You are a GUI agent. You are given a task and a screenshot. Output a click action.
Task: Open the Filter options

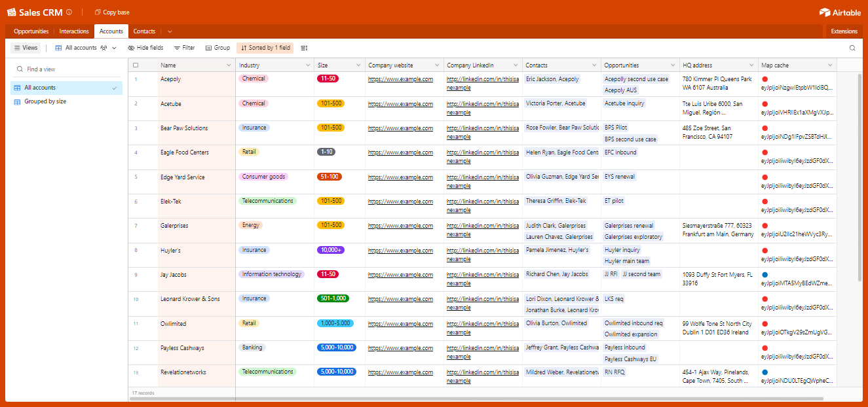click(184, 48)
